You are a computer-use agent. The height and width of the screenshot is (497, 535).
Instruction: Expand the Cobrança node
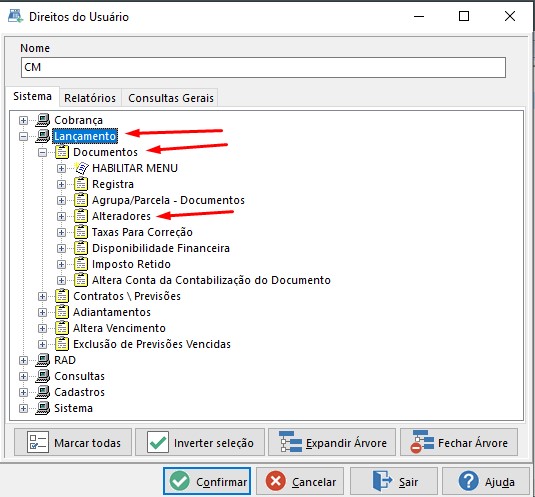point(23,120)
